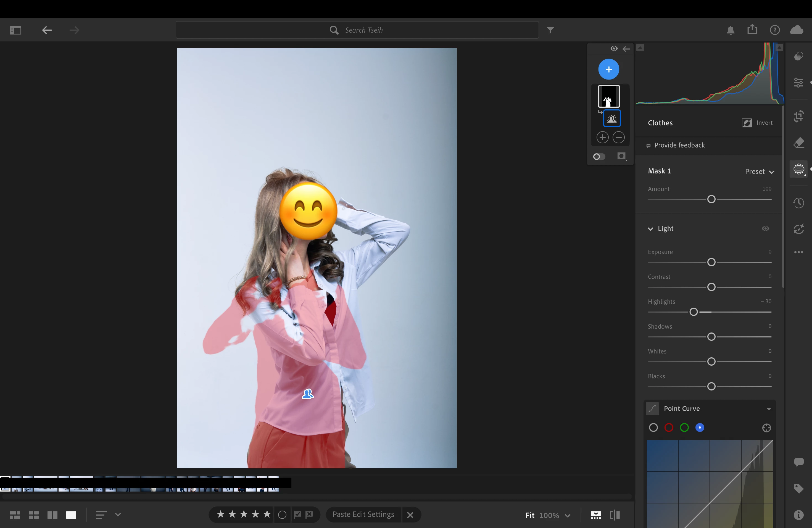Open the Preset dropdown for Mask 1

point(760,171)
